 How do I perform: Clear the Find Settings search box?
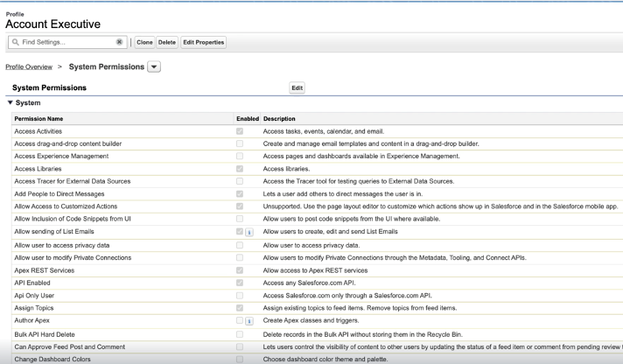coord(119,42)
